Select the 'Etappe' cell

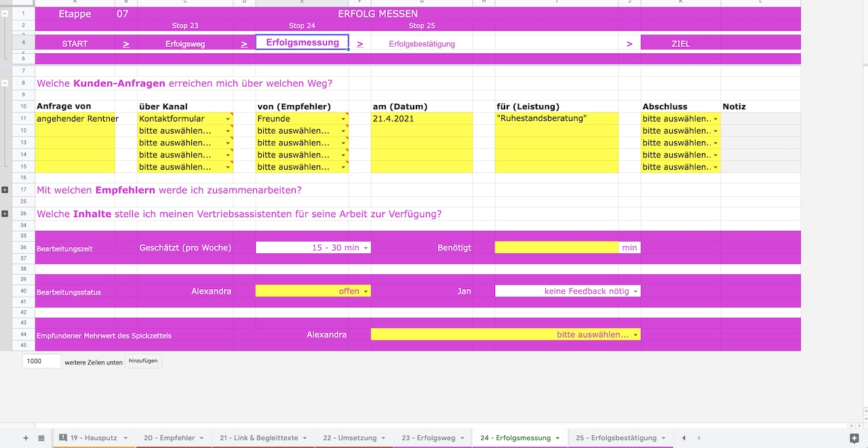(75, 14)
